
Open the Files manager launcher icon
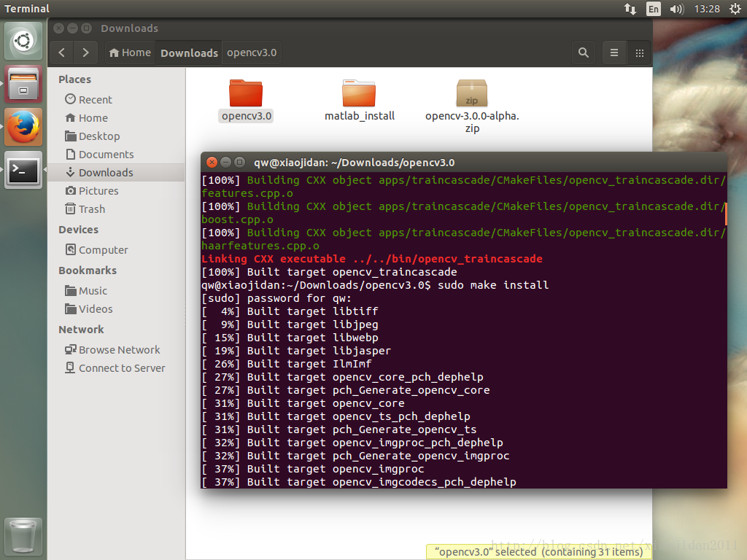point(23,84)
